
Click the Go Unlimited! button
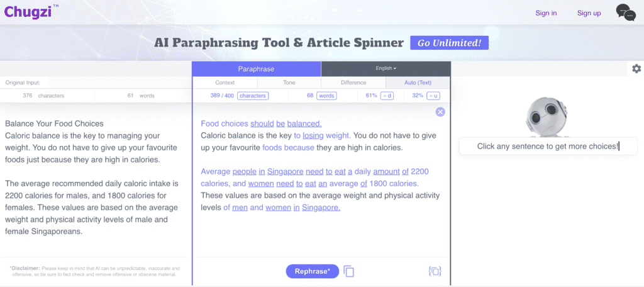click(449, 43)
